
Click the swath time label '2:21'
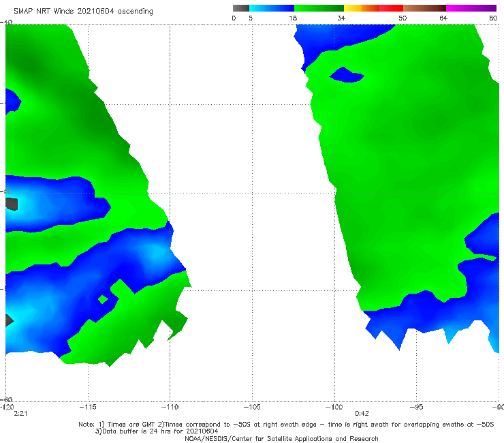pyautogui.click(x=20, y=414)
